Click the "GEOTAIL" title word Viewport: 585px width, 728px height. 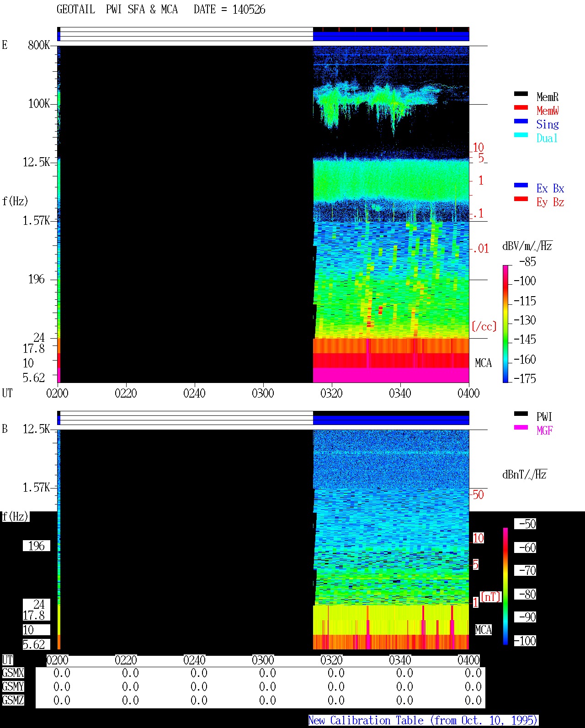point(76,10)
